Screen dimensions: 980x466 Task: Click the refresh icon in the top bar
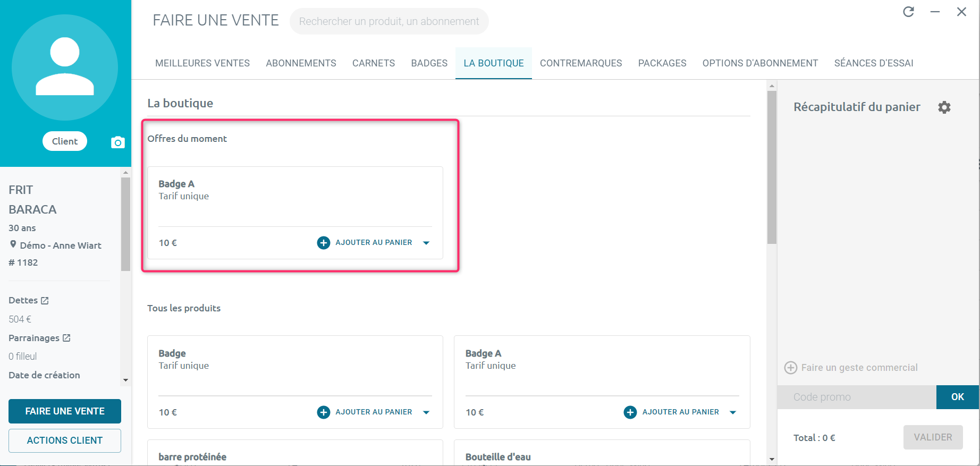coord(909,12)
